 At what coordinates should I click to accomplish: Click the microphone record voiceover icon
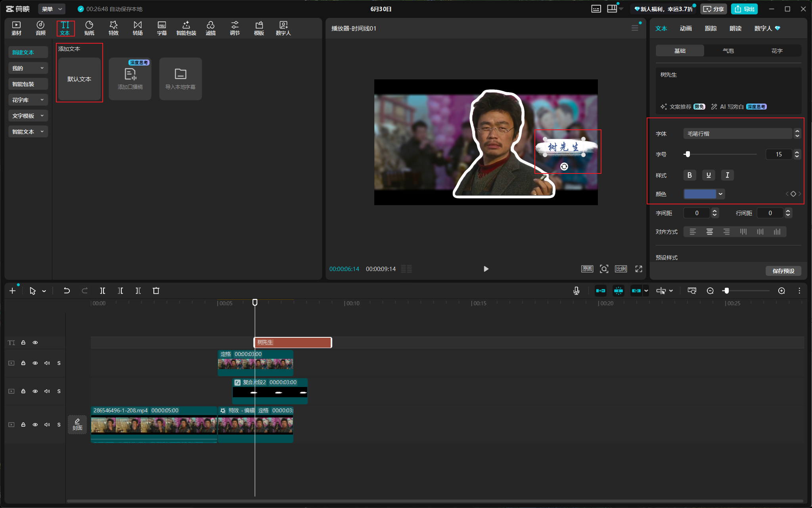[576, 291]
